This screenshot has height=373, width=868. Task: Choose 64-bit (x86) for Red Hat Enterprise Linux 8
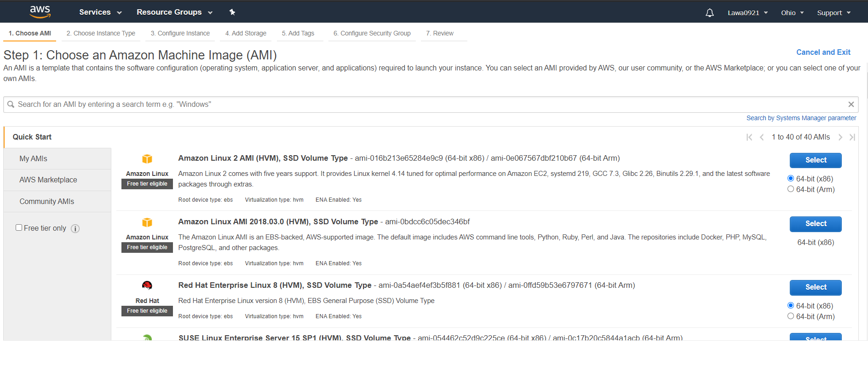click(791, 305)
